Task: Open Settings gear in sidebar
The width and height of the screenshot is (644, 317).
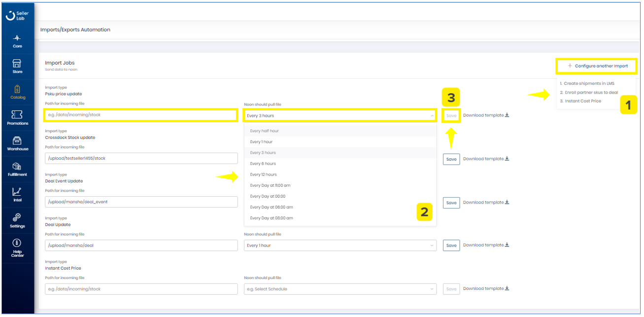Action: pyautogui.click(x=17, y=220)
